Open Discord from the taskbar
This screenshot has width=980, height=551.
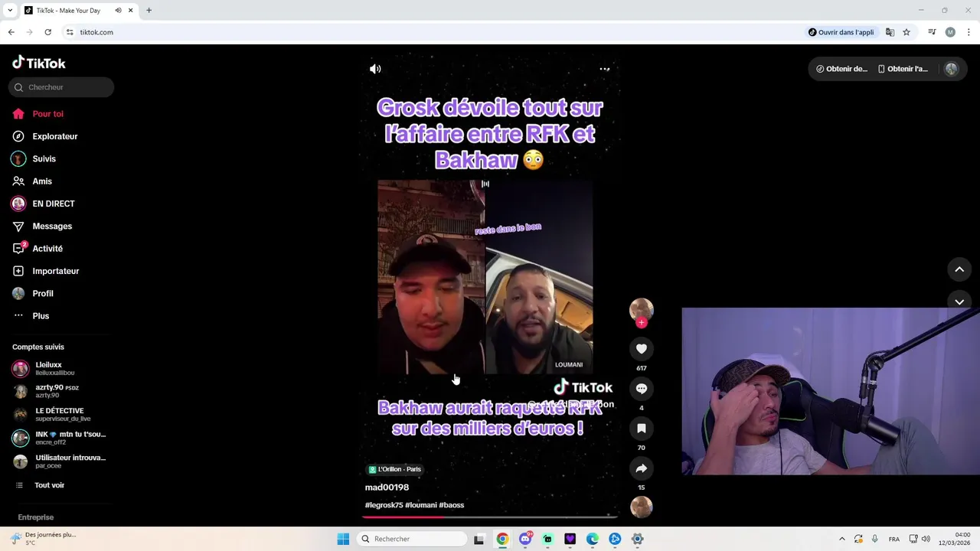point(525,539)
